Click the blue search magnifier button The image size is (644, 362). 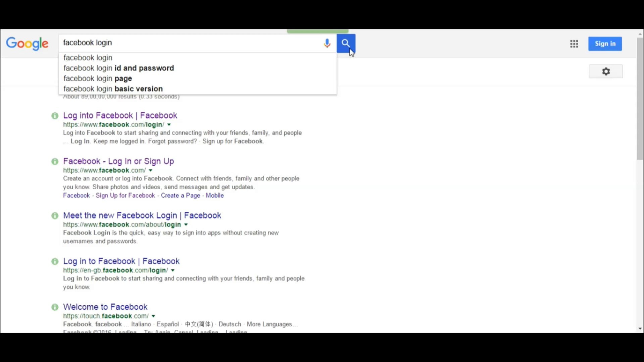tap(346, 43)
